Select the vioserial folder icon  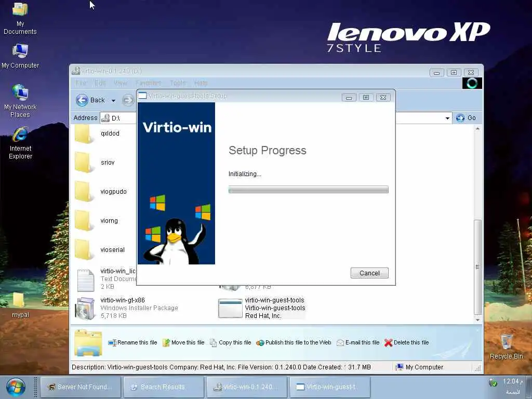[x=84, y=250]
